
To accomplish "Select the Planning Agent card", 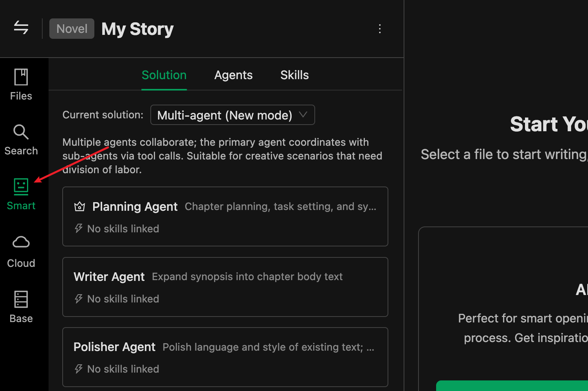I will click(225, 217).
